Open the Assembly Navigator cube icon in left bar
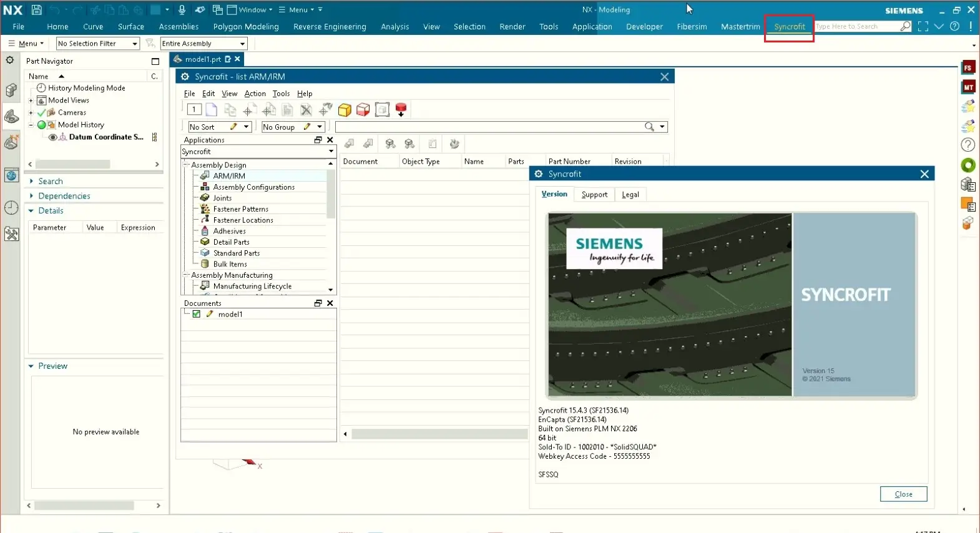 click(x=11, y=91)
